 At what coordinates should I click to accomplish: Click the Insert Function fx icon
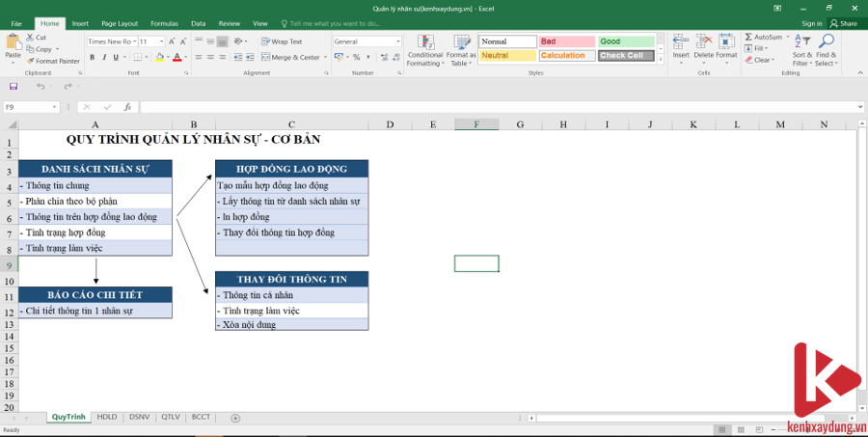126,107
